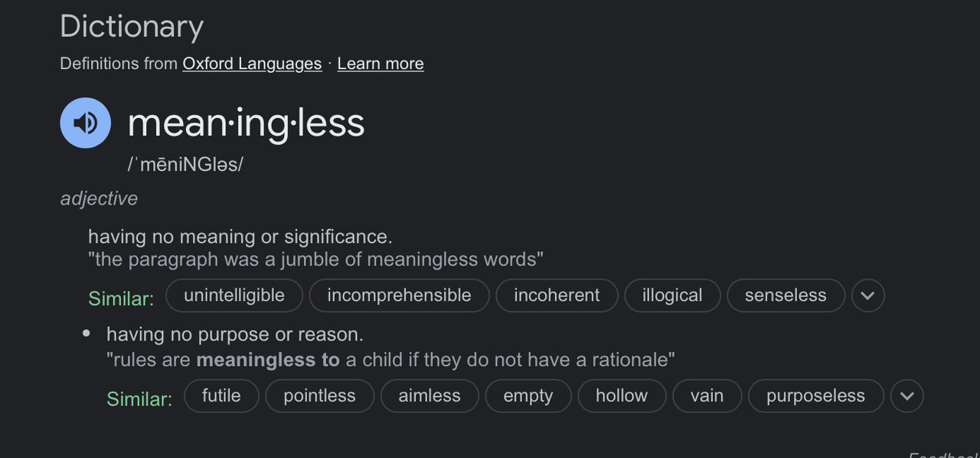This screenshot has width=980, height=458.
Task: Open the vain synonym chip
Action: [x=707, y=396]
